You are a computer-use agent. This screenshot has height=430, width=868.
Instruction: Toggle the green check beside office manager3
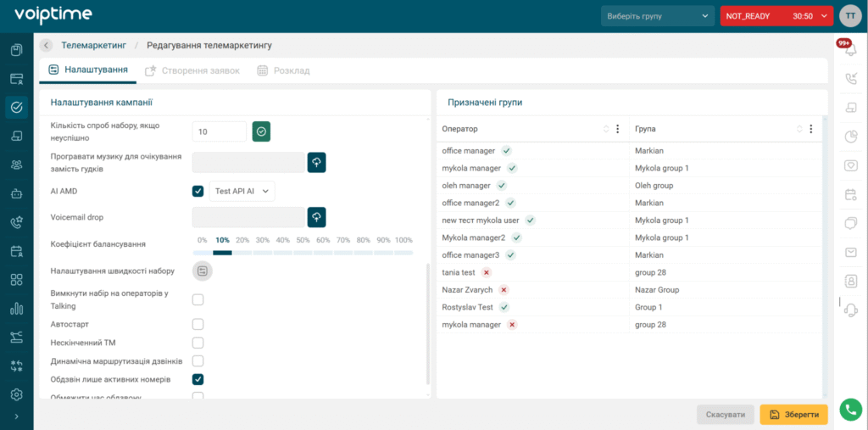(x=510, y=255)
